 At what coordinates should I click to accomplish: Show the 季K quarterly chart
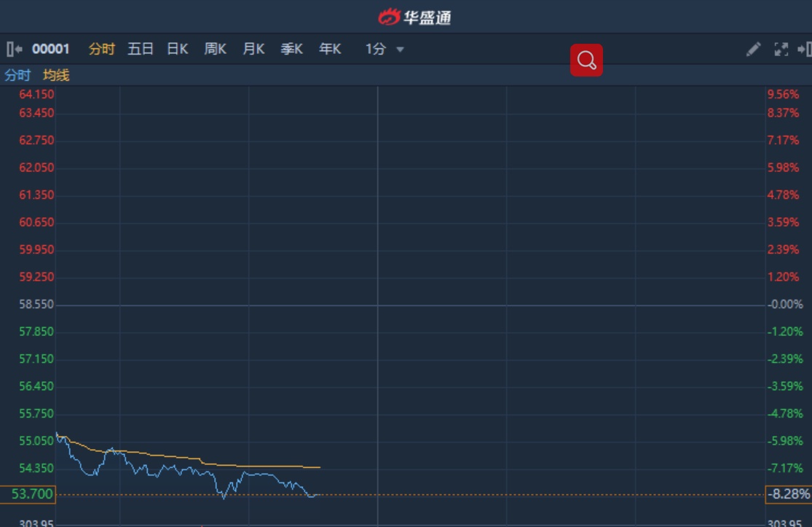coord(292,50)
